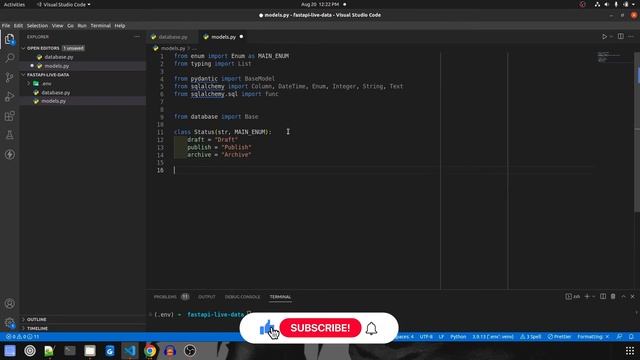Viewport: 640px width, 360px height.
Task: Open the Search view icon
Action: coord(10,58)
